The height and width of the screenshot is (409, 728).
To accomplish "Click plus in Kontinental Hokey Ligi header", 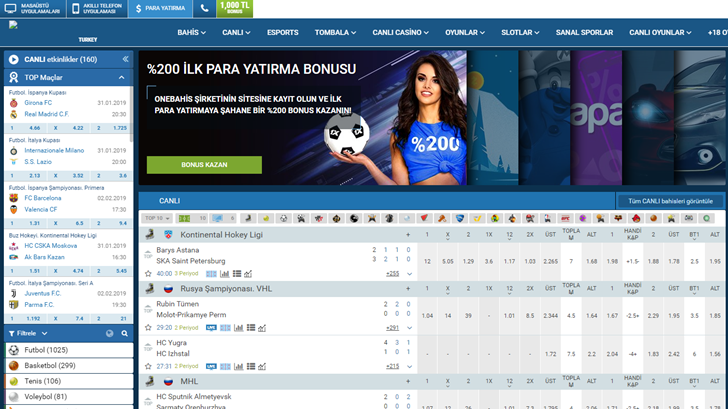I will pyautogui.click(x=408, y=234).
